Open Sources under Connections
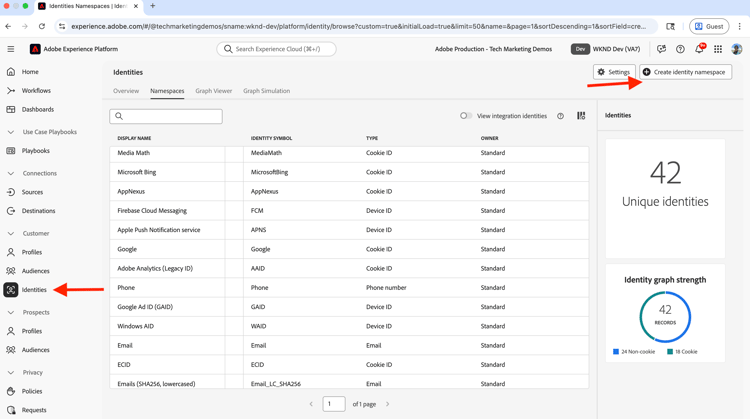The image size is (750, 419). point(32,192)
